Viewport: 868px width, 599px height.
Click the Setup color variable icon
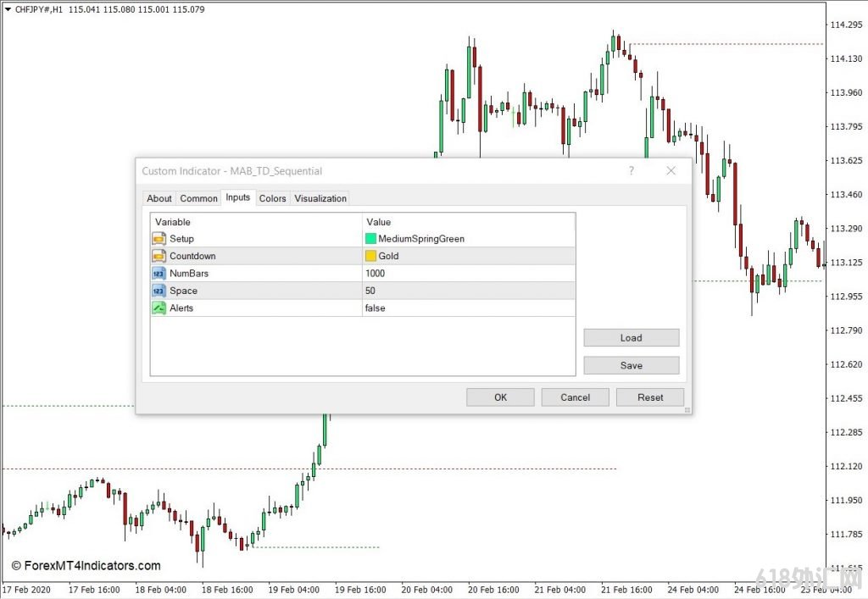pos(159,239)
